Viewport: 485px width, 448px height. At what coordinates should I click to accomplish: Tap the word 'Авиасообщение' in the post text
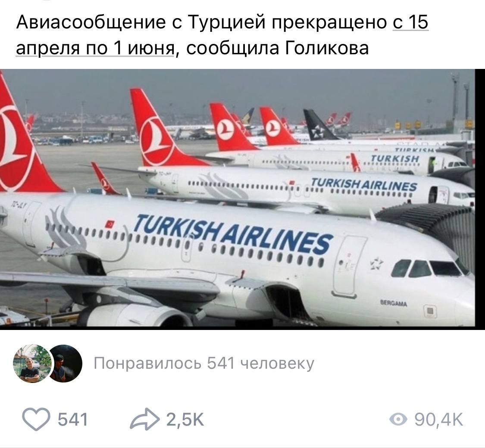91,22
